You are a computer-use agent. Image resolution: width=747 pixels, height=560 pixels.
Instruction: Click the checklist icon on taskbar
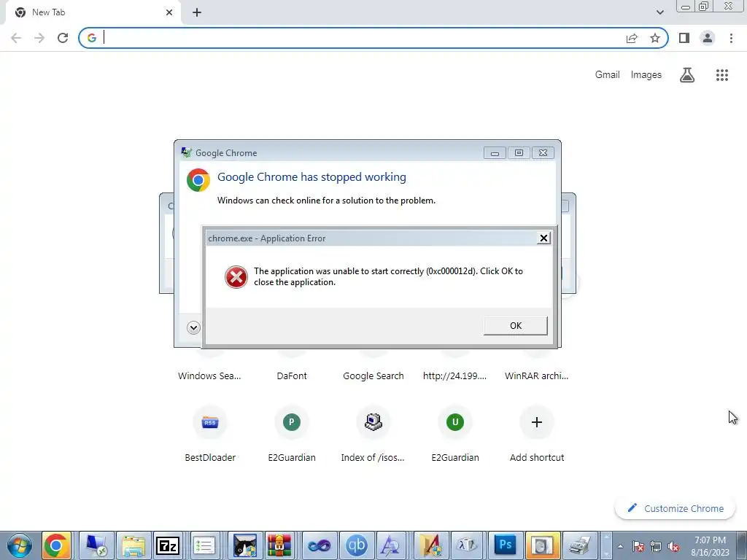[x=205, y=545]
